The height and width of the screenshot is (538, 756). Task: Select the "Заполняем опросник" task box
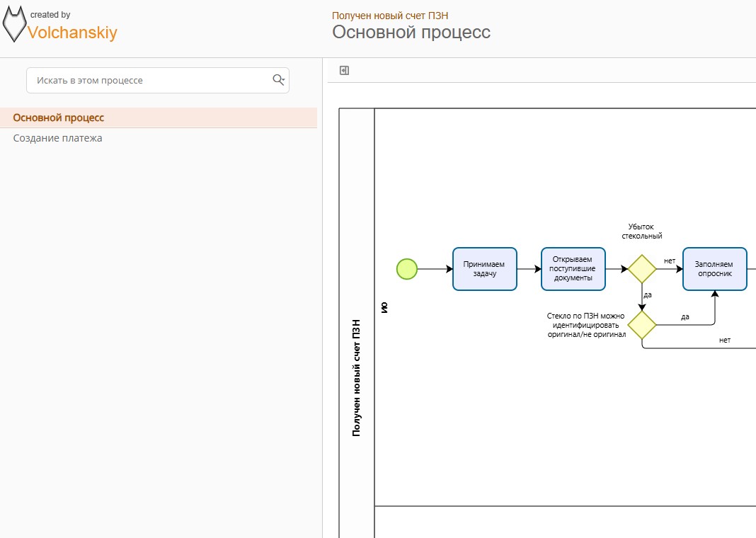tap(714, 269)
